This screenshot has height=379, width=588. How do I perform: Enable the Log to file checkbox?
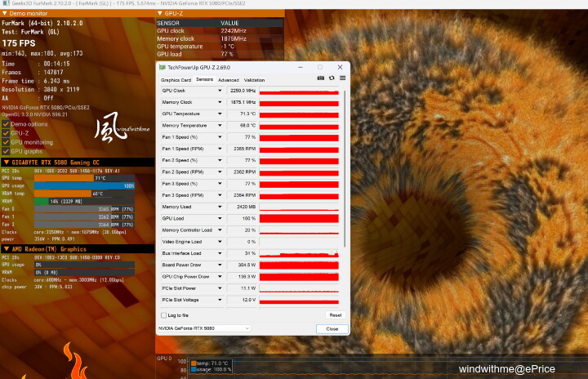click(x=164, y=315)
